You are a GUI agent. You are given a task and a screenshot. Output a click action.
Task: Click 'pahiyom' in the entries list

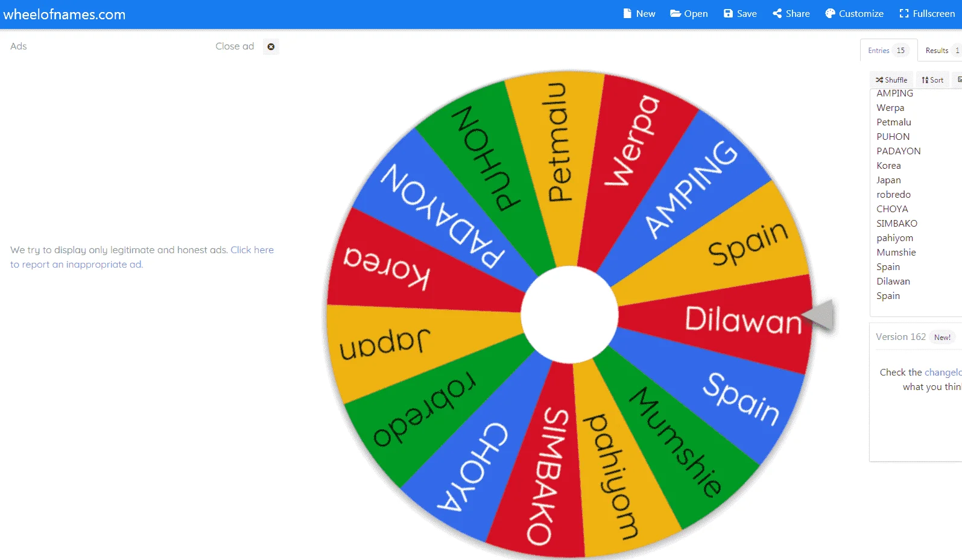tap(894, 238)
